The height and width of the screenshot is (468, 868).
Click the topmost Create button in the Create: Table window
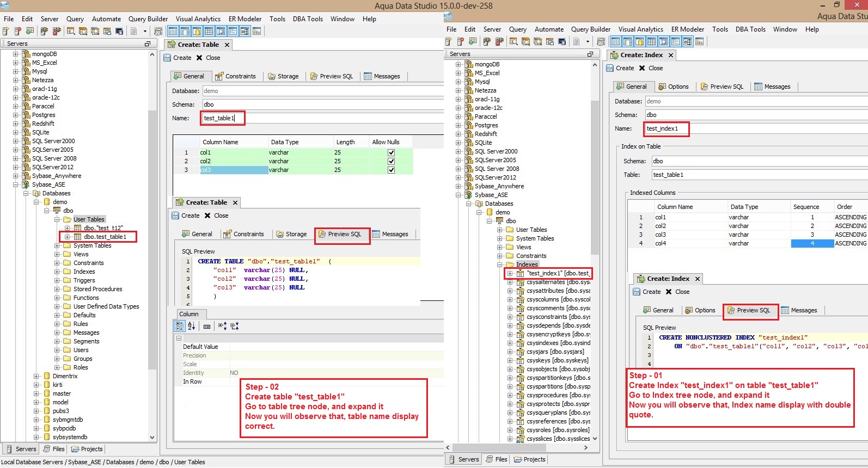(x=178, y=58)
